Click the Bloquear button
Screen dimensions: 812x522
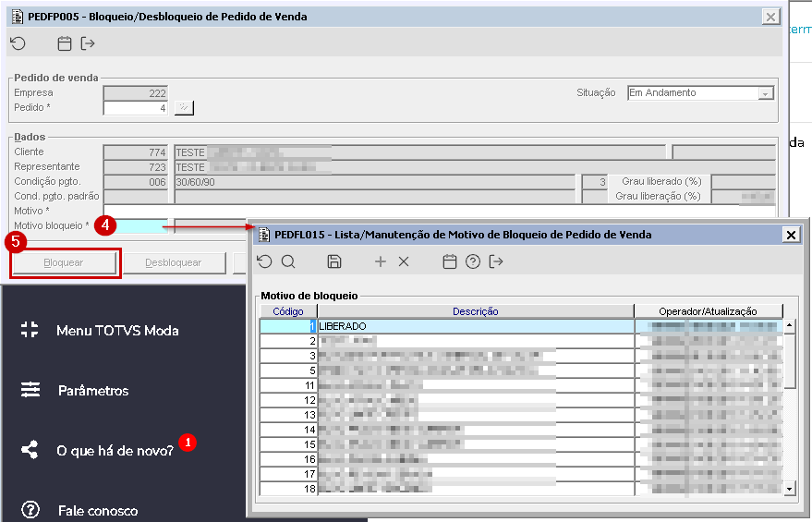click(x=64, y=263)
